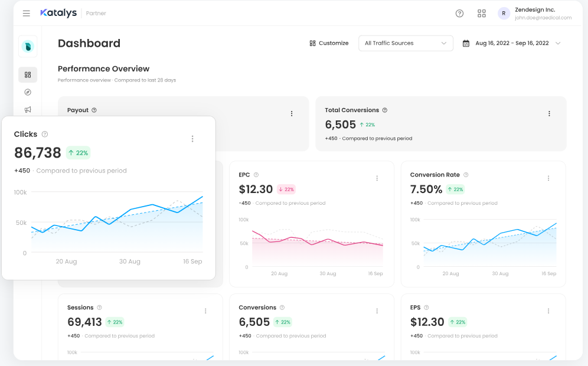Viewport: 588px width, 366px height.
Task: Open the EPC card options menu
Action: click(x=377, y=178)
